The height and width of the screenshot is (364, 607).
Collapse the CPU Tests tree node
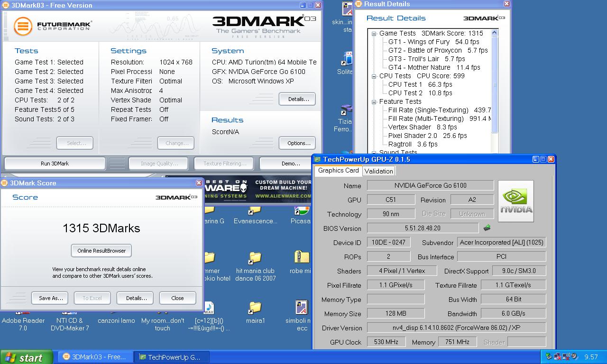click(374, 76)
